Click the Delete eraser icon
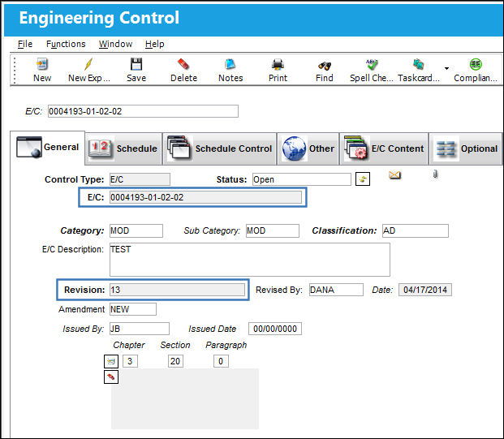The image size is (504, 439). tap(183, 64)
